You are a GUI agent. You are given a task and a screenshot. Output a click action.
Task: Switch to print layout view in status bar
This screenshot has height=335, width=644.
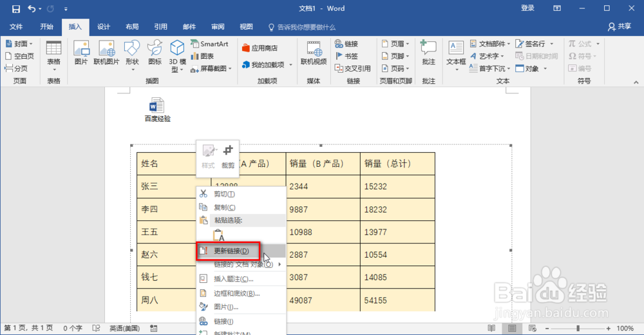[x=512, y=328]
